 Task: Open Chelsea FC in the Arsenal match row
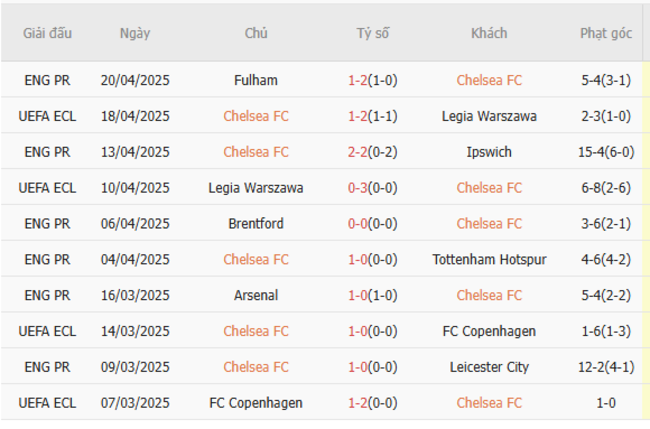pos(489,296)
